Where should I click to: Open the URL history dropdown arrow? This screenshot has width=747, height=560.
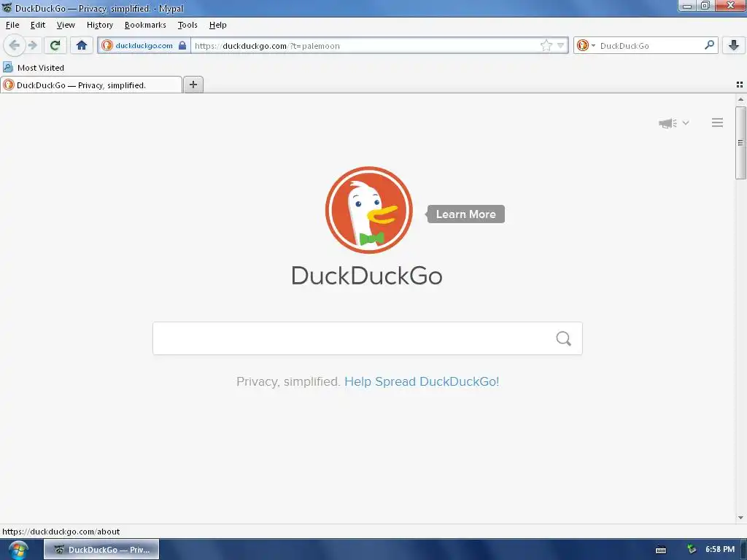coord(561,46)
